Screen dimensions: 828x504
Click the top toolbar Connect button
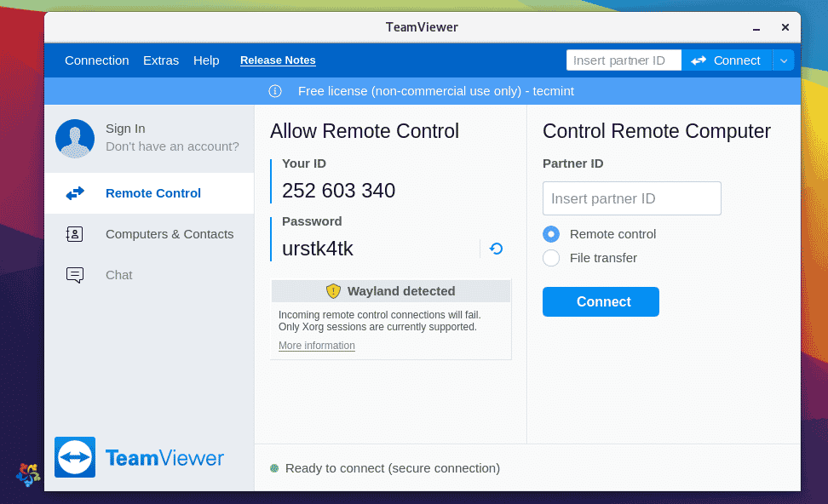pos(727,60)
